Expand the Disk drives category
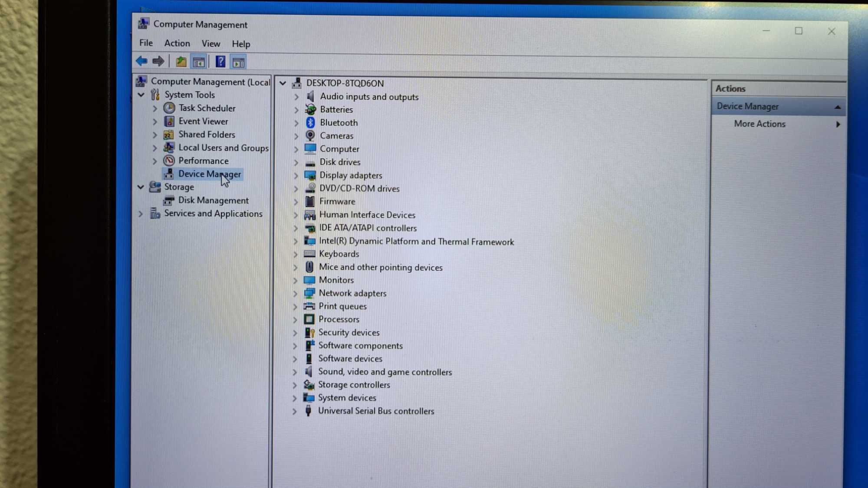868x488 pixels. coord(296,162)
